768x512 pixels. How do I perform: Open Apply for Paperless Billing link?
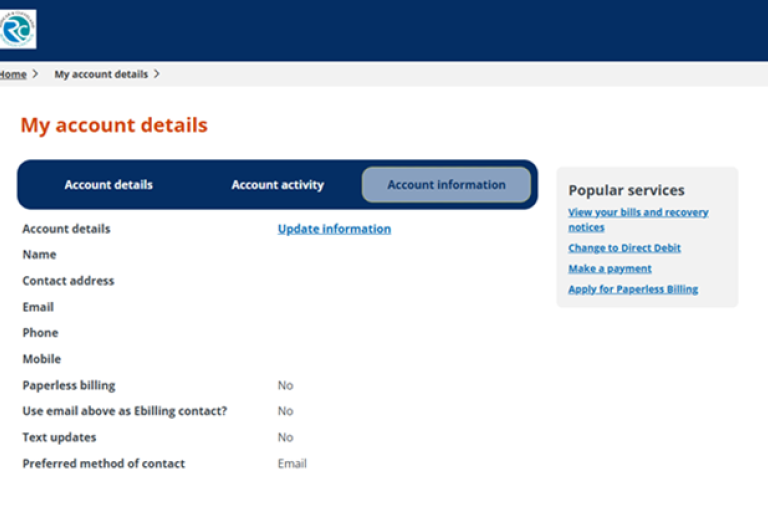(x=633, y=289)
